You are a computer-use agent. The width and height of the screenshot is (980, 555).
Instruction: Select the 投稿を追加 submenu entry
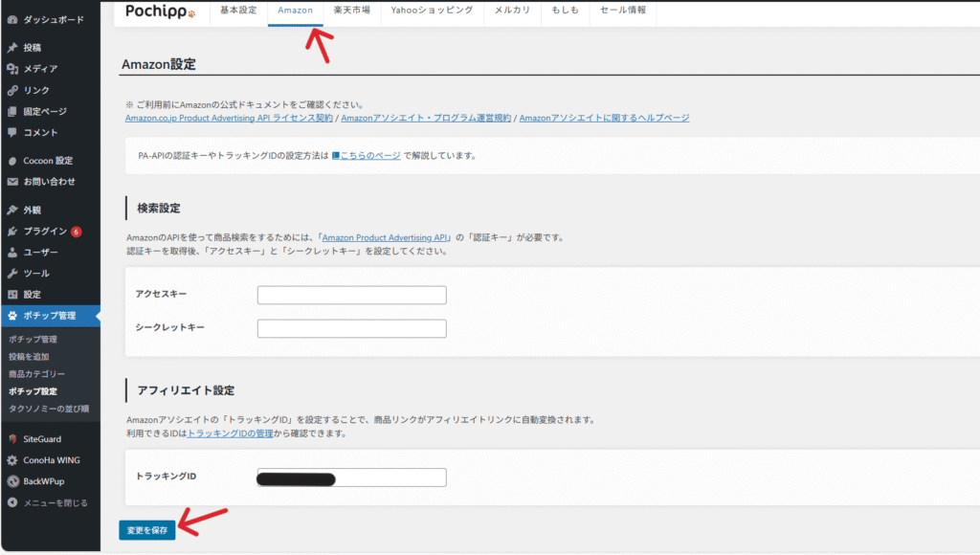coord(29,357)
